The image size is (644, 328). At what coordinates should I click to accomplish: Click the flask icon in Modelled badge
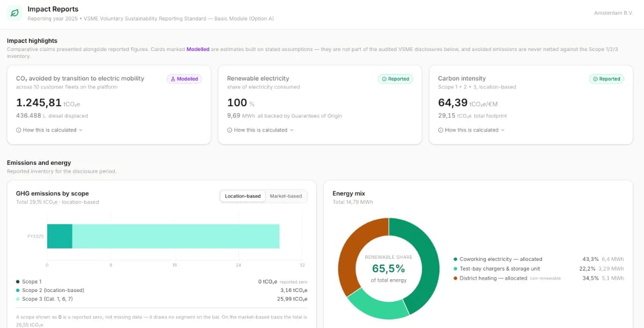[x=173, y=79]
